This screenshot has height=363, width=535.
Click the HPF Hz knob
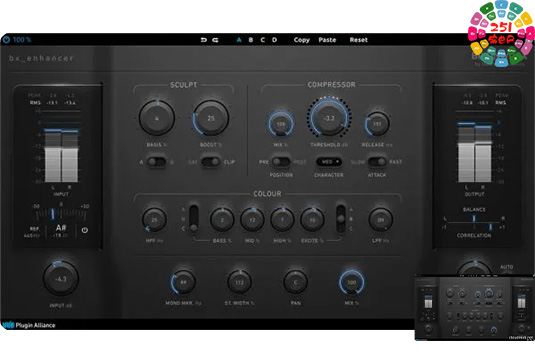pyautogui.click(x=154, y=220)
